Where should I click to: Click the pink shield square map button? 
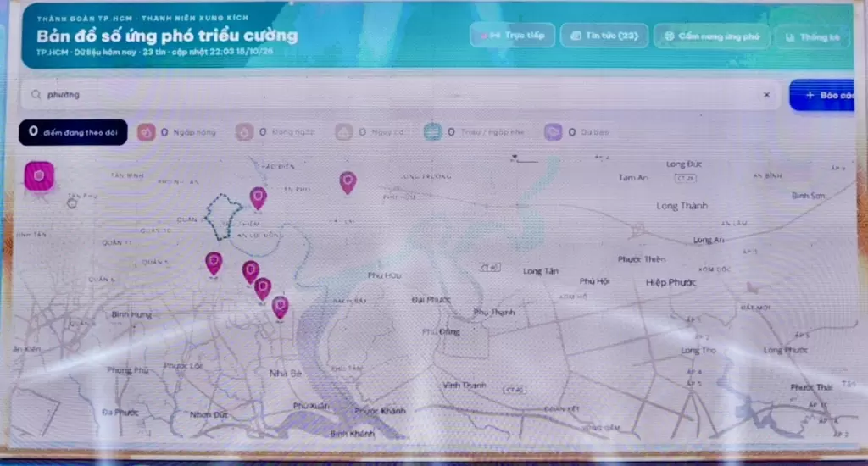pos(39,176)
